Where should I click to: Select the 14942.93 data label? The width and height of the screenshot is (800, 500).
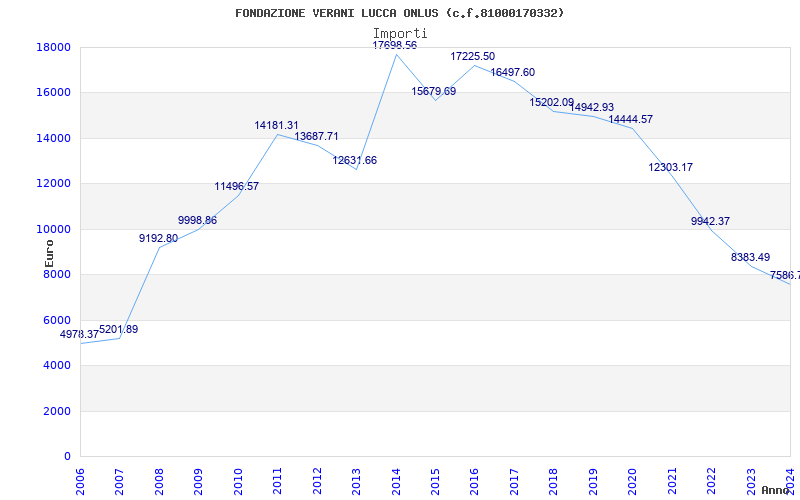click(x=591, y=107)
